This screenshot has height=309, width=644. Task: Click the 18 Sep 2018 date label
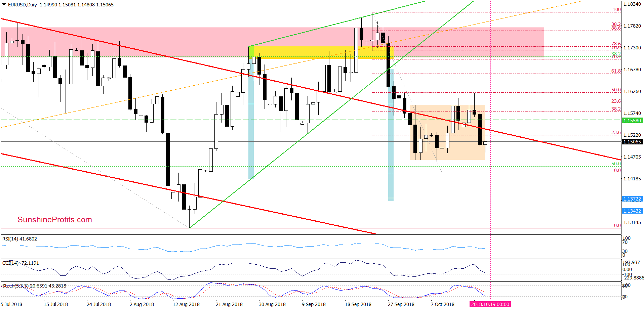(x=358, y=304)
